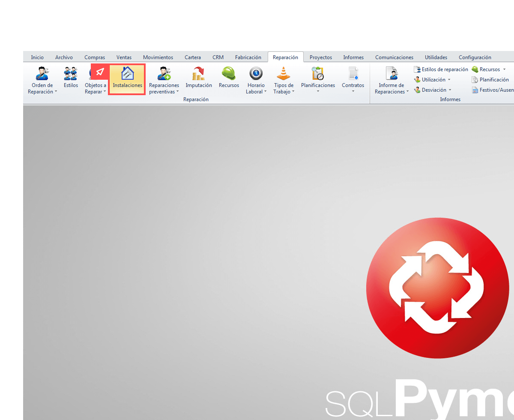Viewport: 514px width, 420px height.
Task: Click the Planificaciones clipboard icon
Action: [318, 74]
